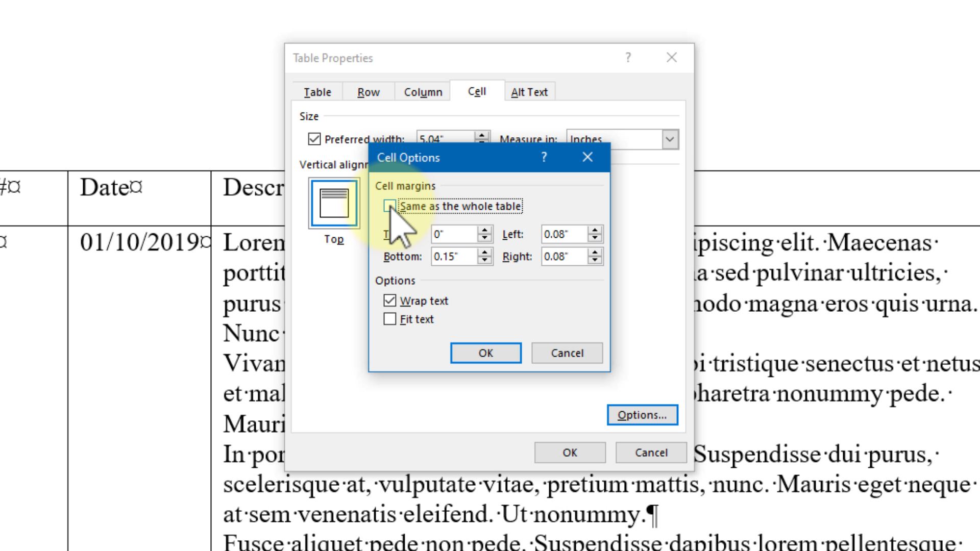Viewport: 980px width, 551px height.
Task: Increase the Bottom margin spinner up arrow
Action: (484, 252)
